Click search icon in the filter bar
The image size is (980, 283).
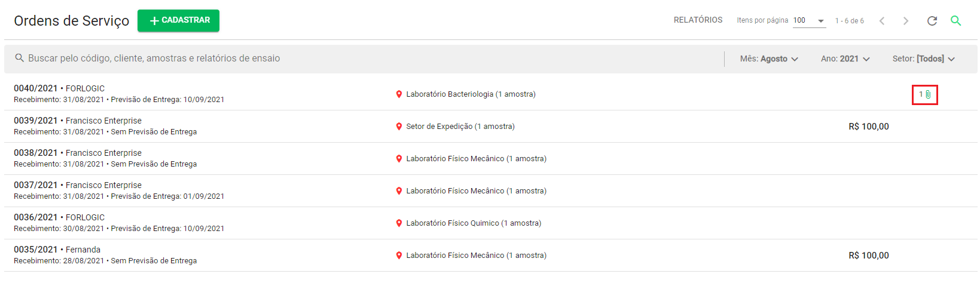(x=20, y=59)
